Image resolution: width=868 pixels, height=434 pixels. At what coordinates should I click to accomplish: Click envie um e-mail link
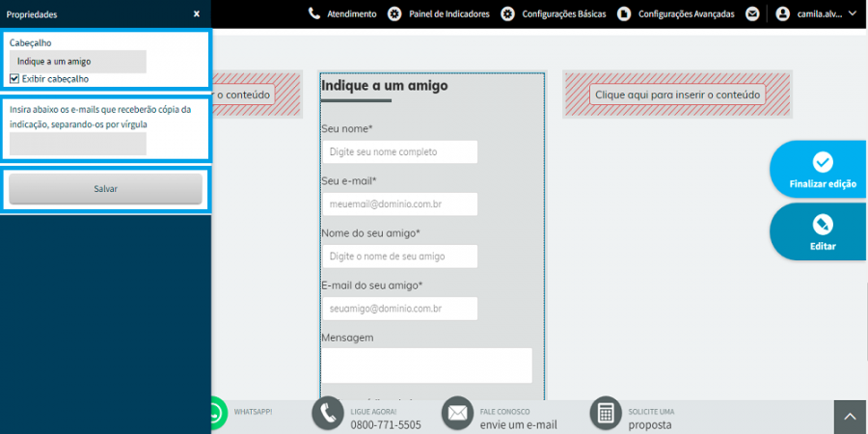[x=519, y=425]
